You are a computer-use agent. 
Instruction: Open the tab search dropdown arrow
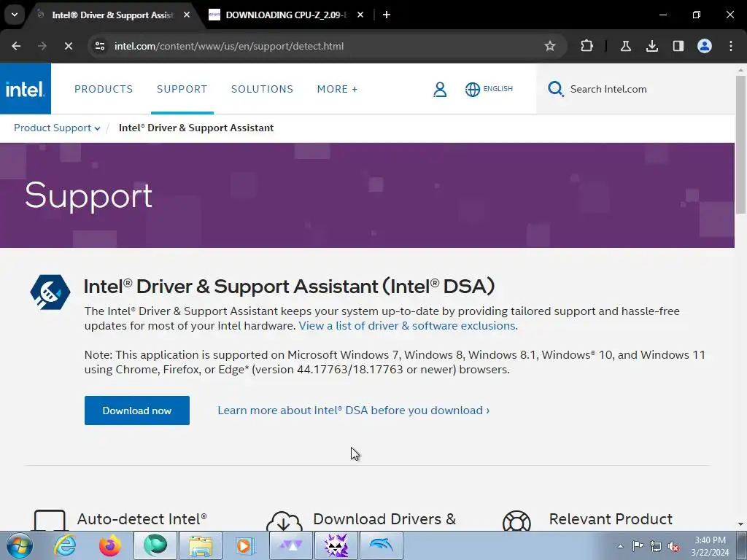point(15,15)
